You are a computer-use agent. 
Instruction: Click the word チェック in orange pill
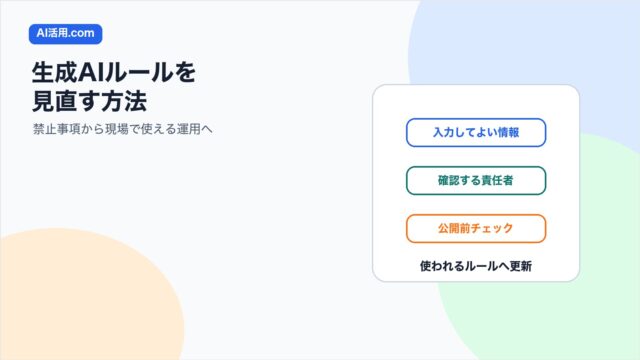pos(492,228)
